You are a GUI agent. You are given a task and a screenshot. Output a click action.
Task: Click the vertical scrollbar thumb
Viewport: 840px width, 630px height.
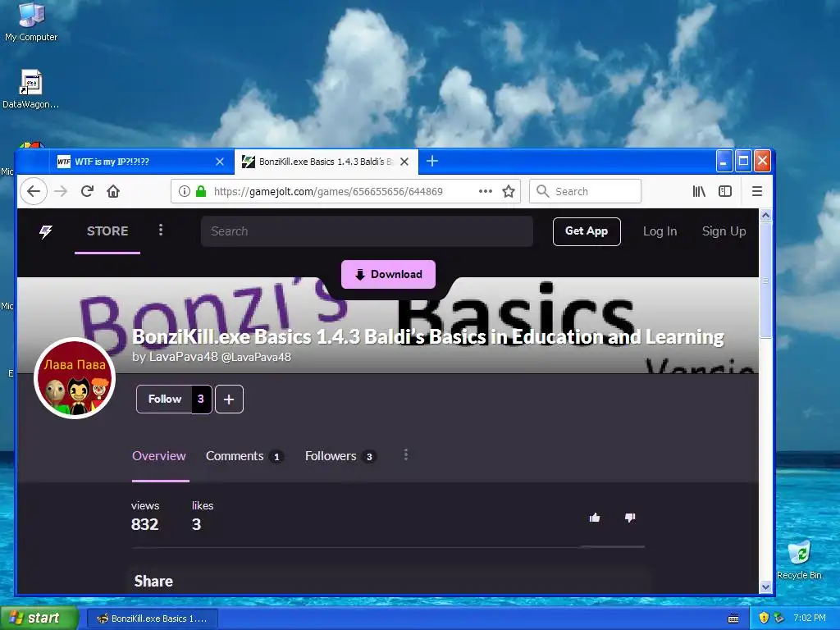[766, 281]
